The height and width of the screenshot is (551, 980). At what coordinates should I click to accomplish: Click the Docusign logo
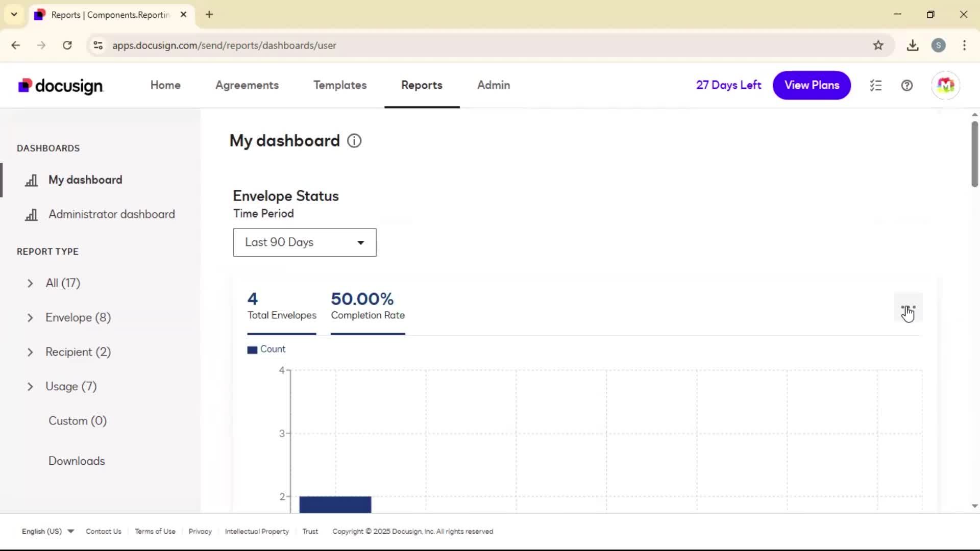[x=61, y=86]
